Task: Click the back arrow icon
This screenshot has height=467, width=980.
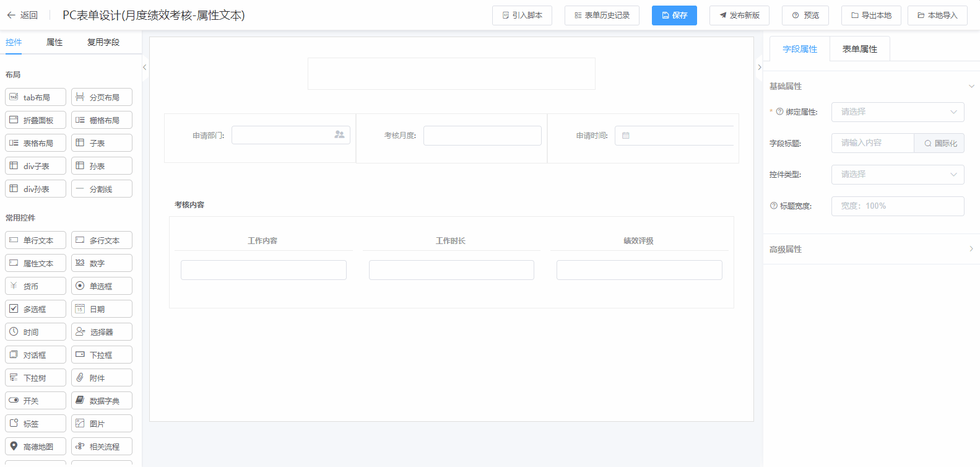Action: point(11,15)
